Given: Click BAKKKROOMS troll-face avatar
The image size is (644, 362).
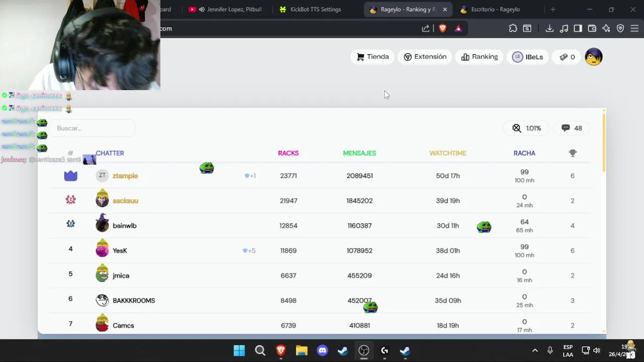Looking at the screenshot, I should pyautogui.click(x=102, y=300).
